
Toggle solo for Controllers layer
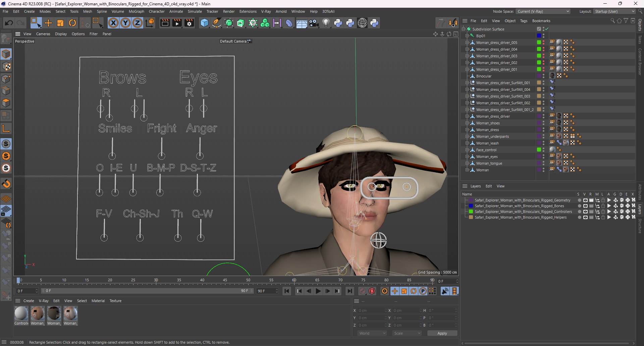tap(579, 212)
